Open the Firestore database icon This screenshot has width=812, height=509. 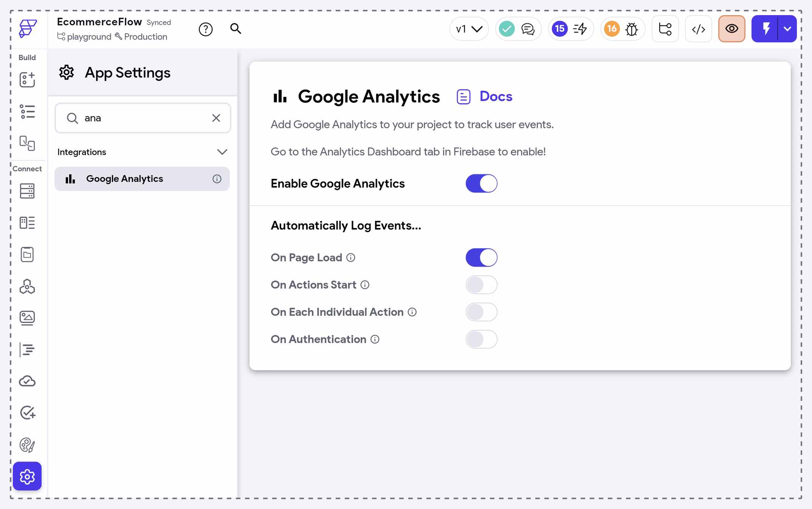click(x=27, y=191)
